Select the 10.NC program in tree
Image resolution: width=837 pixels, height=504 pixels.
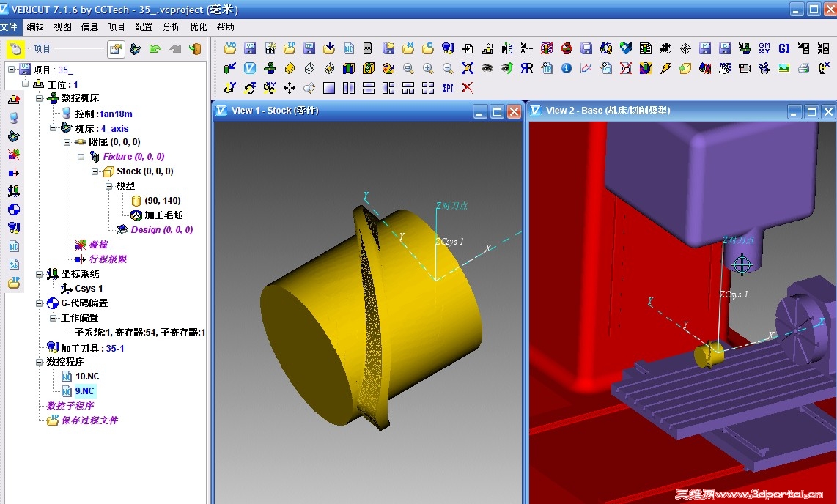pyautogui.click(x=87, y=376)
